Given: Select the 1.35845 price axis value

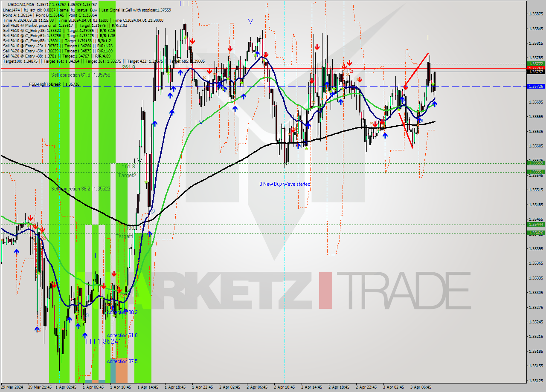Looking at the screenshot, I should pos(536,29).
